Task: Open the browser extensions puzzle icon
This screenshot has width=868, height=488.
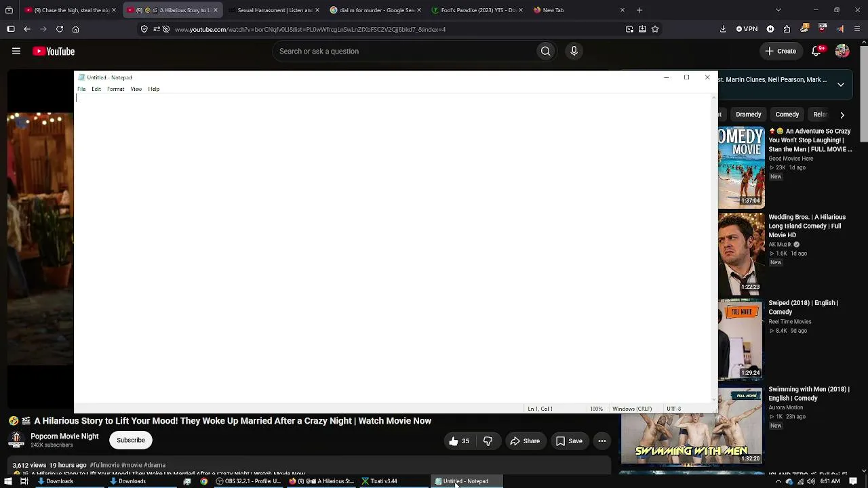Action: [x=787, y=29]
